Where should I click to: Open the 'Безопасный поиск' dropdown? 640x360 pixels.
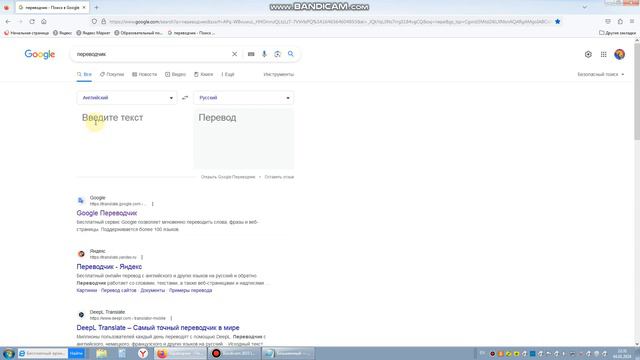click(x=601, y=74)
